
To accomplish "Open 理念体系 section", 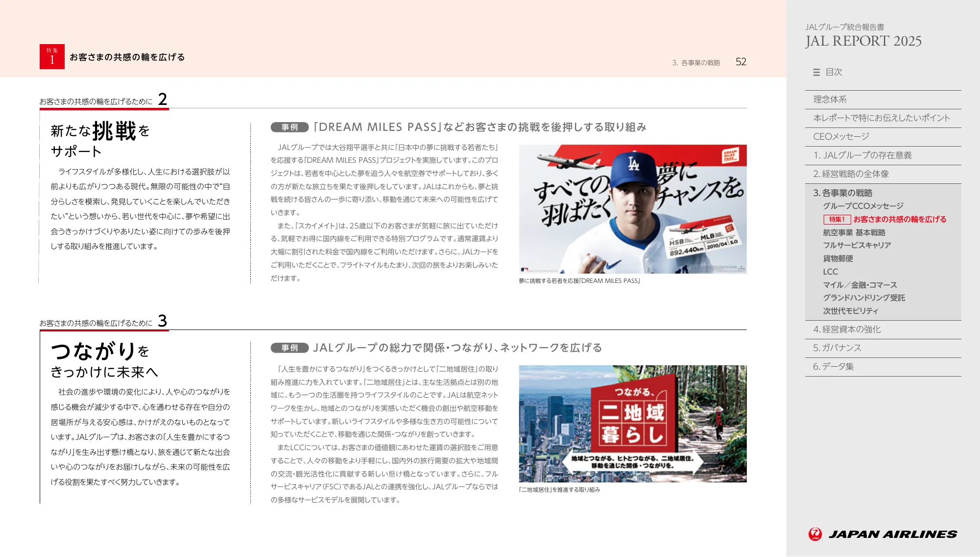I will click(883, 100).
